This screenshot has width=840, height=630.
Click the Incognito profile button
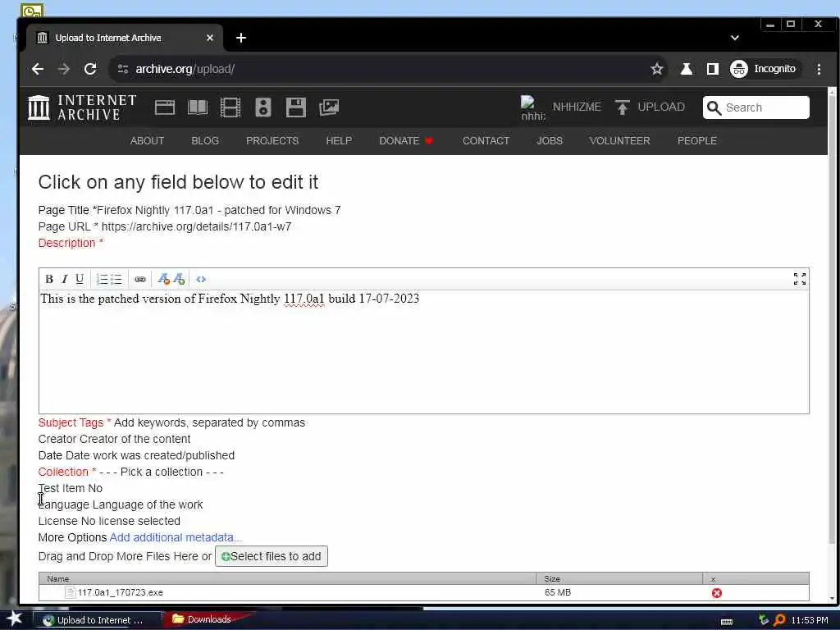click(765, 69)
